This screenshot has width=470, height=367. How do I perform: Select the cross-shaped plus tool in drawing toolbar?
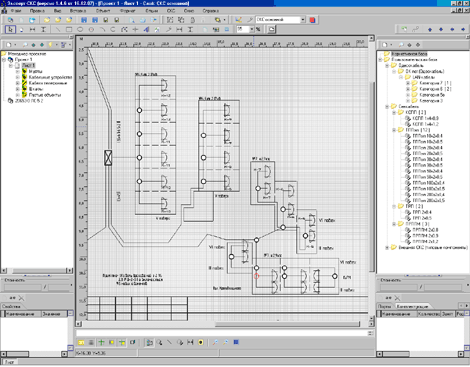[x=135, y=29]
